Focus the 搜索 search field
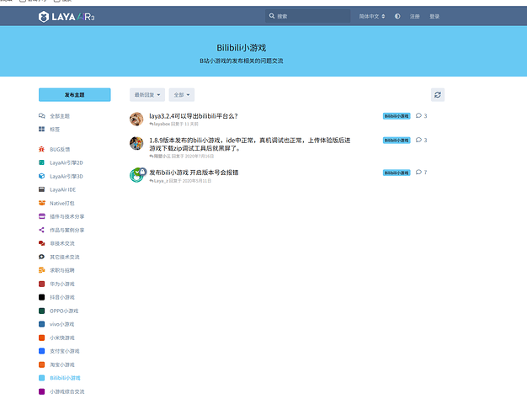 tap(307, 16)
